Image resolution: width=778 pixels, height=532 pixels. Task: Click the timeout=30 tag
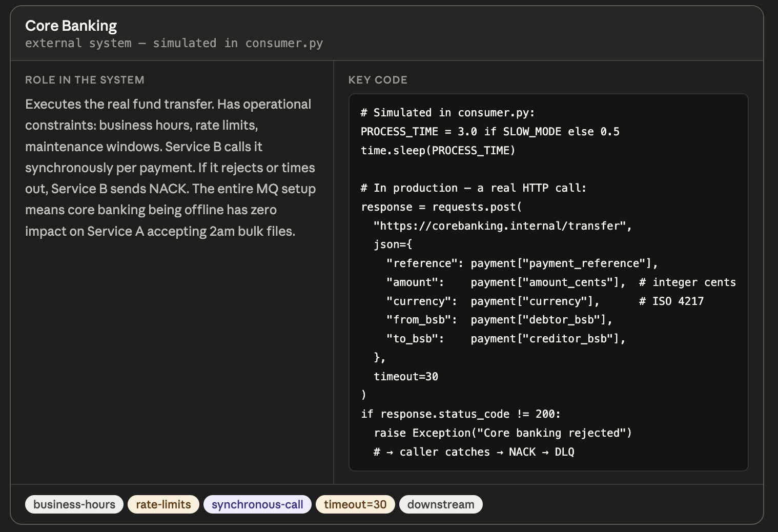click(x=355, y=504)
